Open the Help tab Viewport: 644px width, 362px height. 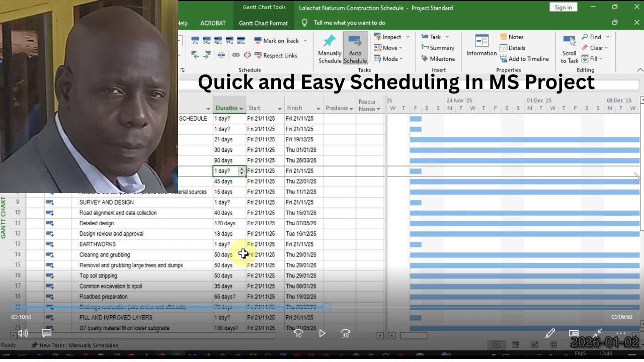click(x=183, y=23)
